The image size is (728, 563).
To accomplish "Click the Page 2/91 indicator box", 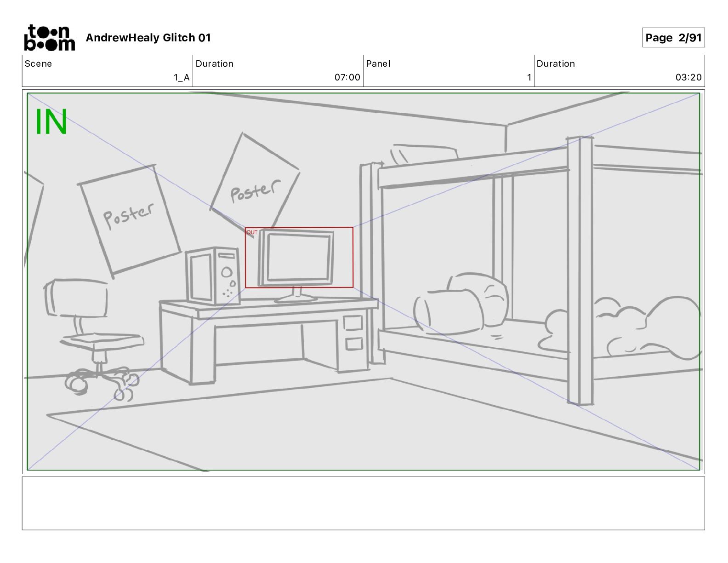I will point(673,38).
